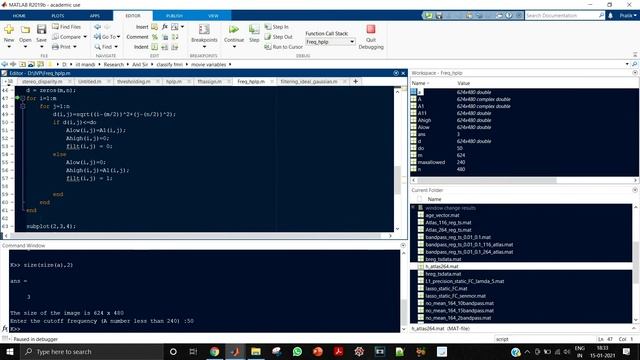
Task: Expand Breakpoints dropdown arrow
Action: (x=204, y=47)
